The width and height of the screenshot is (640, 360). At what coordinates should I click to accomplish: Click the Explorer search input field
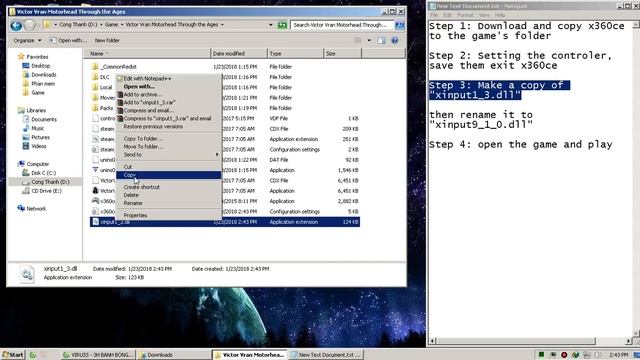pos(342,25)
